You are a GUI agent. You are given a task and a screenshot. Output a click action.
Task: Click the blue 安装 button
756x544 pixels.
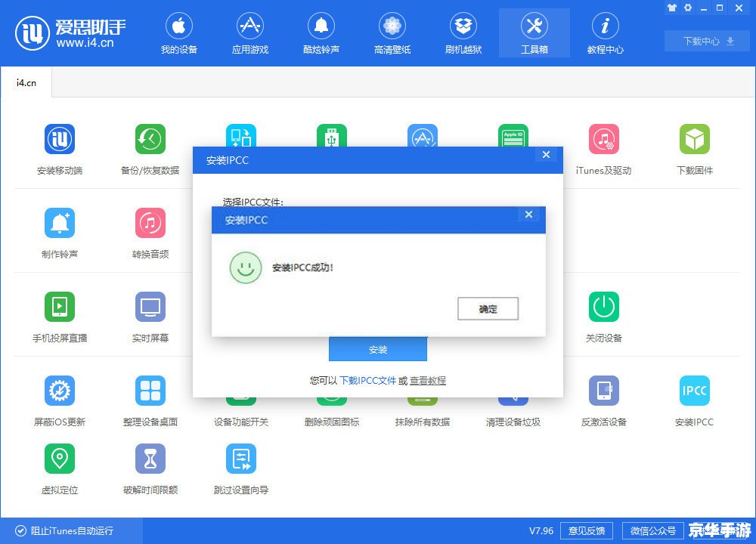377,349
